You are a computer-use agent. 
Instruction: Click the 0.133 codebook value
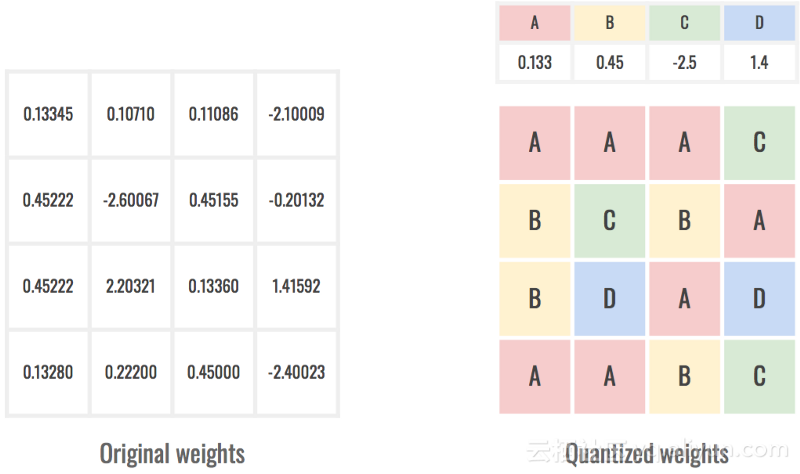click(535, 62)
